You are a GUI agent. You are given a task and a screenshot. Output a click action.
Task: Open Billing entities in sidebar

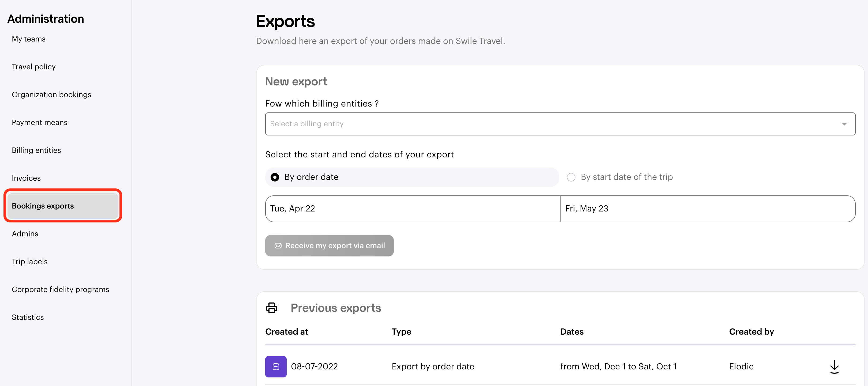(x=36, y=150)
